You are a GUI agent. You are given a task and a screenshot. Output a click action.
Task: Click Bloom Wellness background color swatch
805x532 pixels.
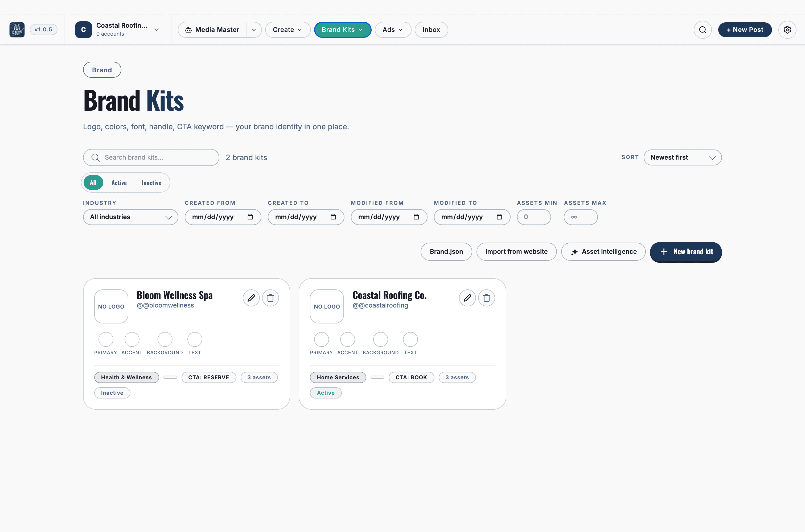click(x=165, y=339)
